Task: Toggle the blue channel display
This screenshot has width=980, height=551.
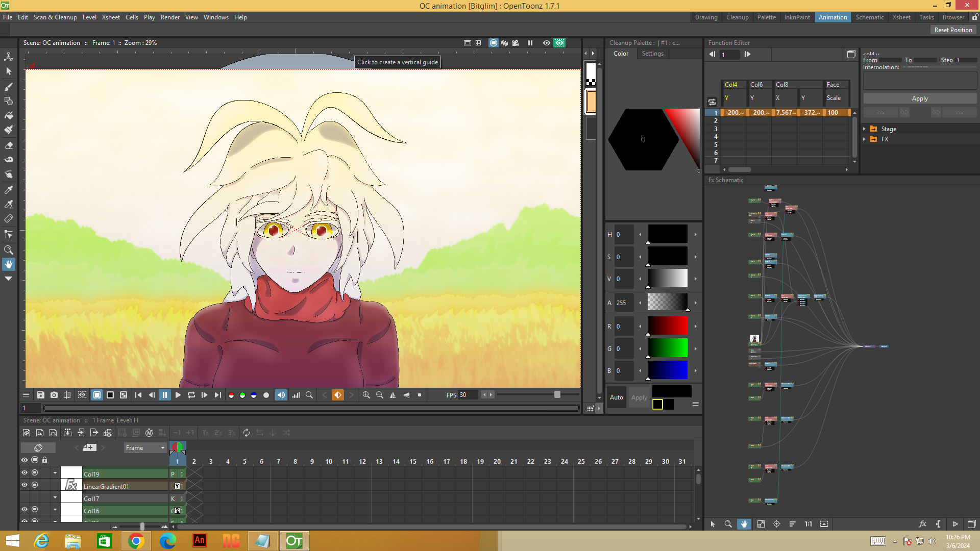Action: coord(254,395)
